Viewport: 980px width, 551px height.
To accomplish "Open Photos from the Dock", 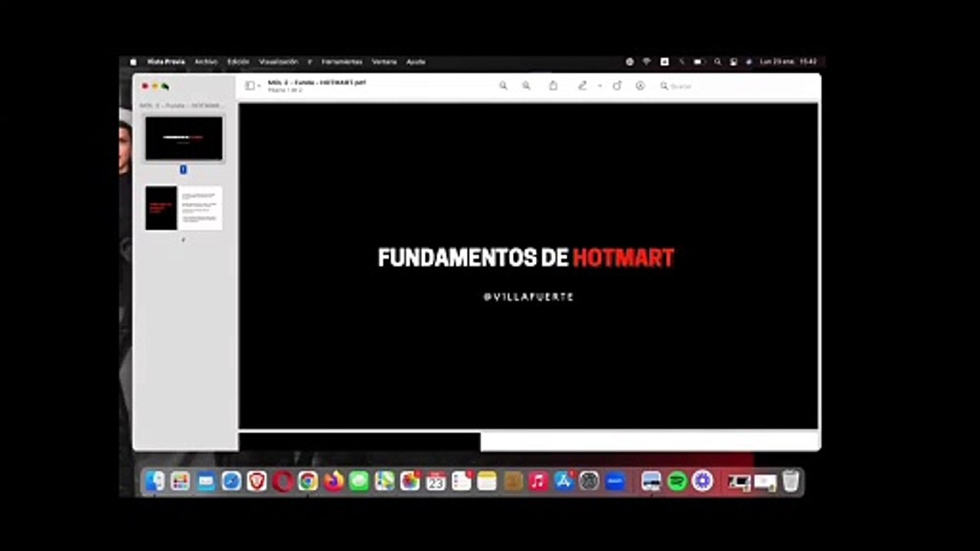I will (x=410, y=481).
